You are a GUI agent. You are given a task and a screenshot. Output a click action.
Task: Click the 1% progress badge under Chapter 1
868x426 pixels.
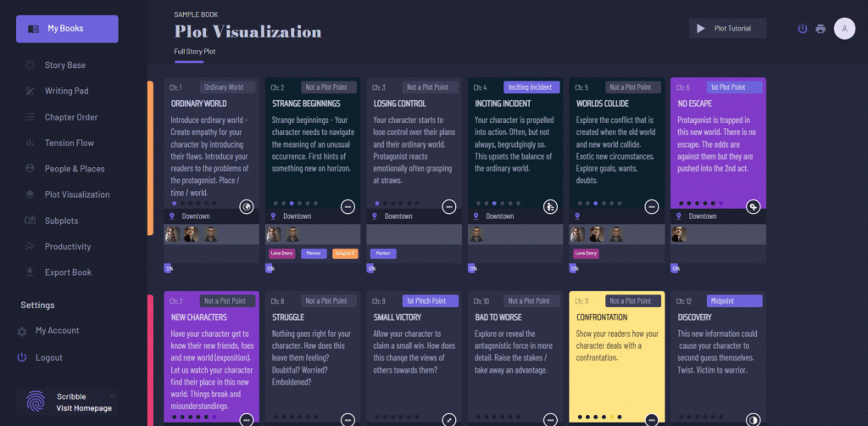(x=169, y=268)
